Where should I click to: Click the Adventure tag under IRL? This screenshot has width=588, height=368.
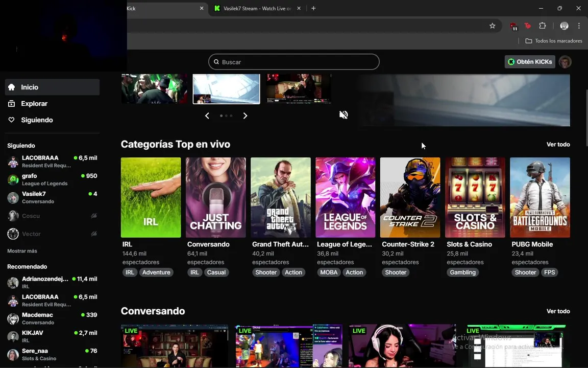click(156, 272)
